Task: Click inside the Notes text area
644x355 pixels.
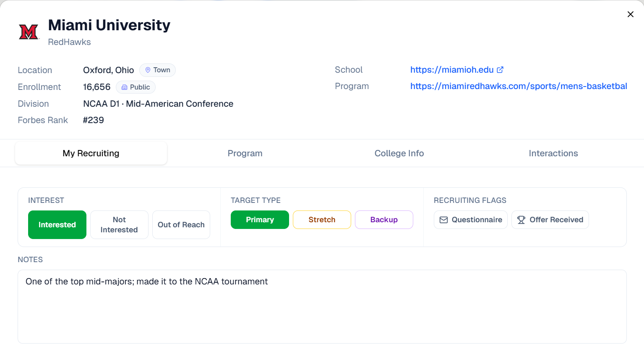Action: tap(322, 307)
